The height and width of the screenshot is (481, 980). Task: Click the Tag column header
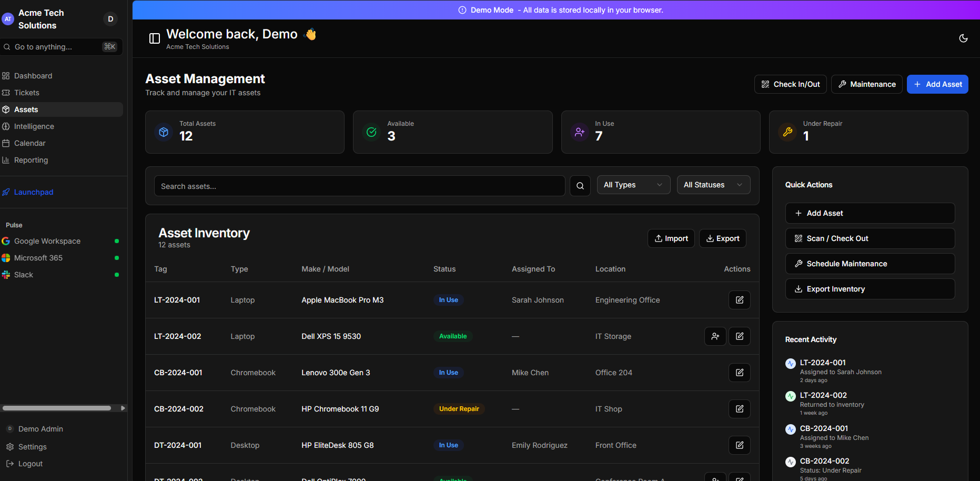[160, 269]
